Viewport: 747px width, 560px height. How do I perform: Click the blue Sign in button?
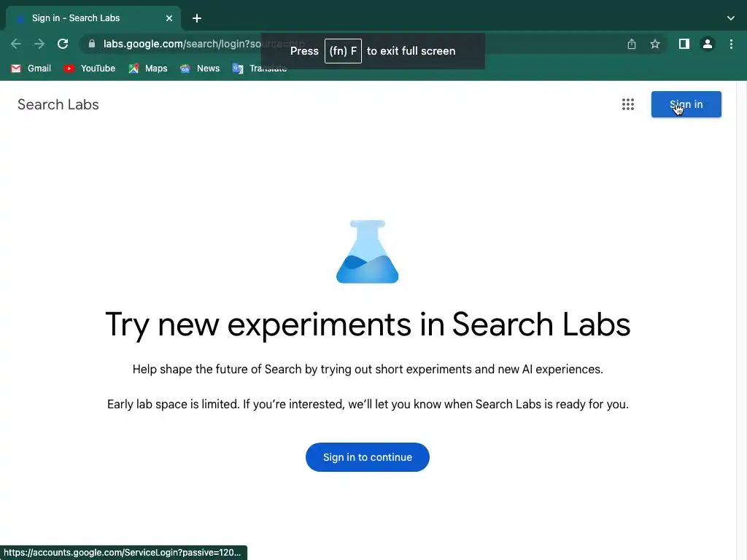click(x=686, y=104)
